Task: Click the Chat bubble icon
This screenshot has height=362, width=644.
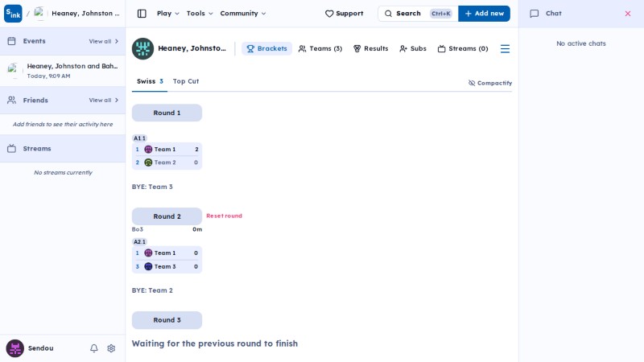Action: [534, 14]
